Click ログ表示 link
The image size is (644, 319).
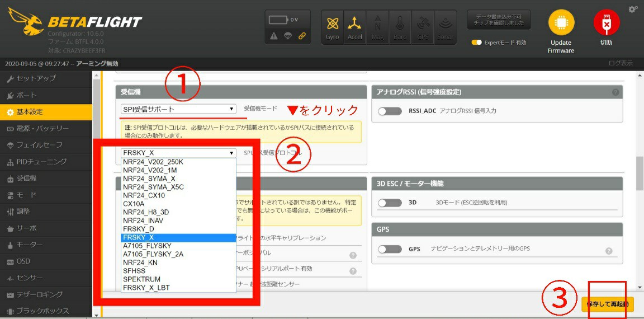click(x=621, y=63)
